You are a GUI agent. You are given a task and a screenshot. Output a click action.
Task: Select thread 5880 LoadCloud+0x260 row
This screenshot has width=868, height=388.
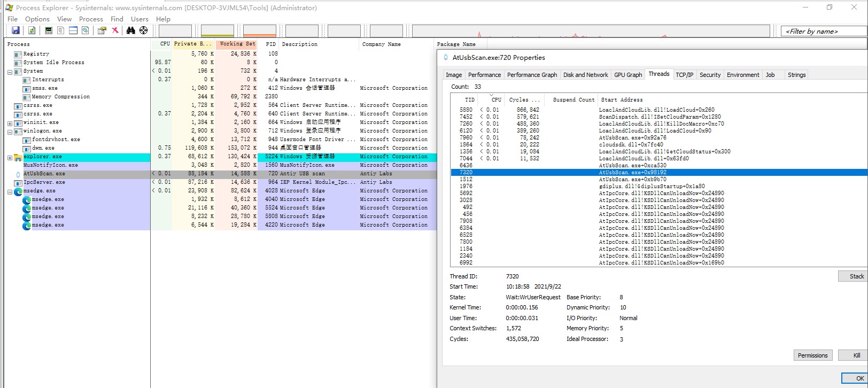tap(658, 110)
